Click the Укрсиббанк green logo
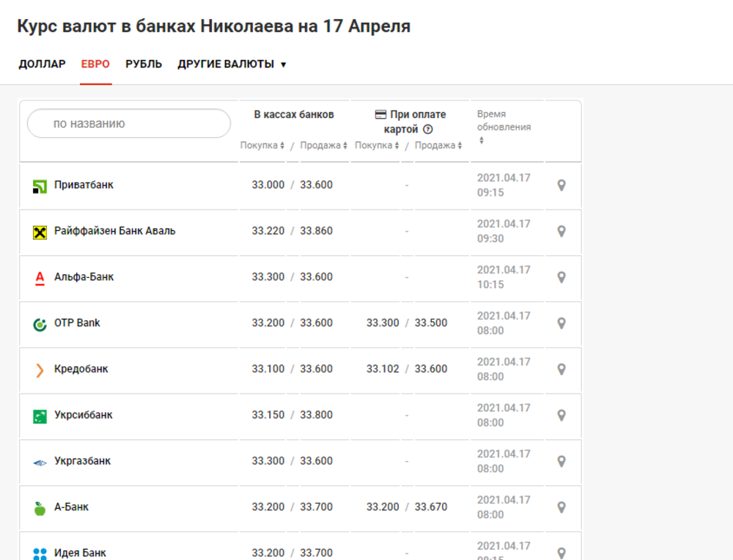Screen dimensions: 733x560 click(40, 416)
